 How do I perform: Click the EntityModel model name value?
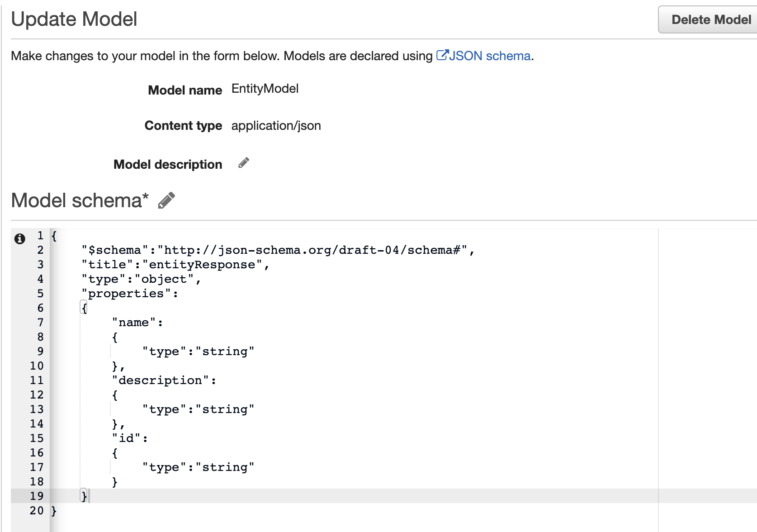pyautogui.click(x=265, y=89)
